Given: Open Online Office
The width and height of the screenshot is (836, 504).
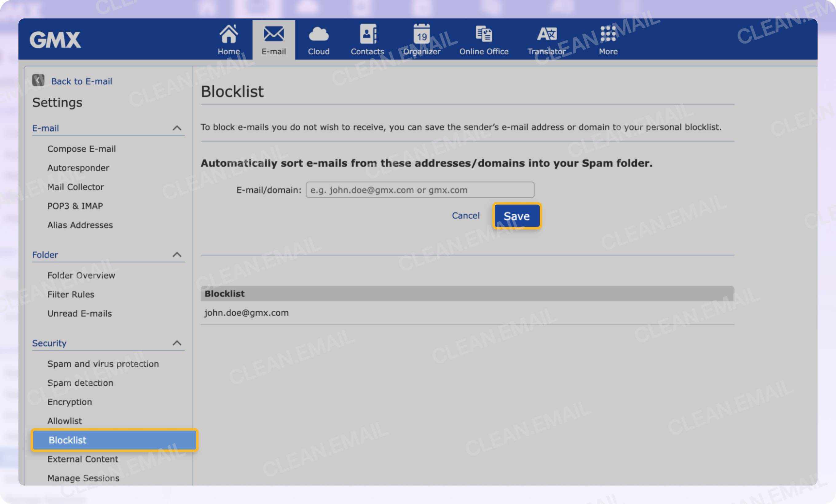Looking at the screenshot, I should (x=484, y=40).
